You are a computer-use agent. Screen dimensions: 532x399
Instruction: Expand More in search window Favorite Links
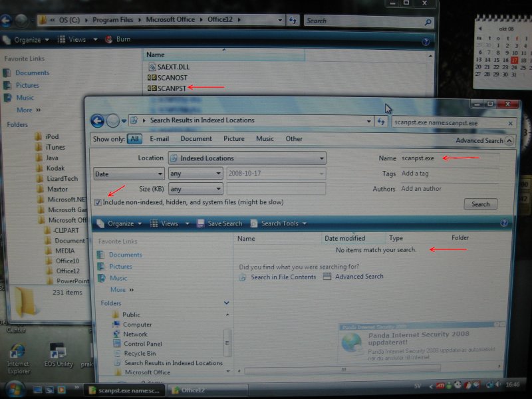(x=122, y=290)
